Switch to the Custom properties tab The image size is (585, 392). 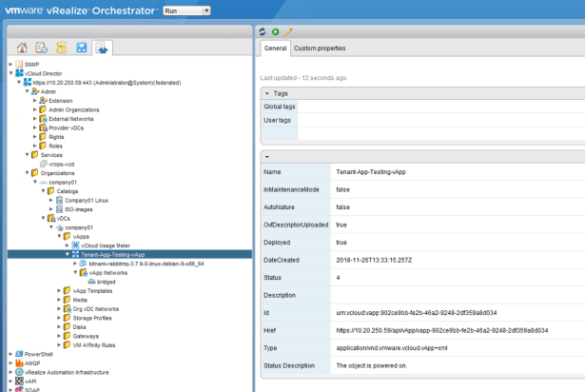tap(319, 48)
